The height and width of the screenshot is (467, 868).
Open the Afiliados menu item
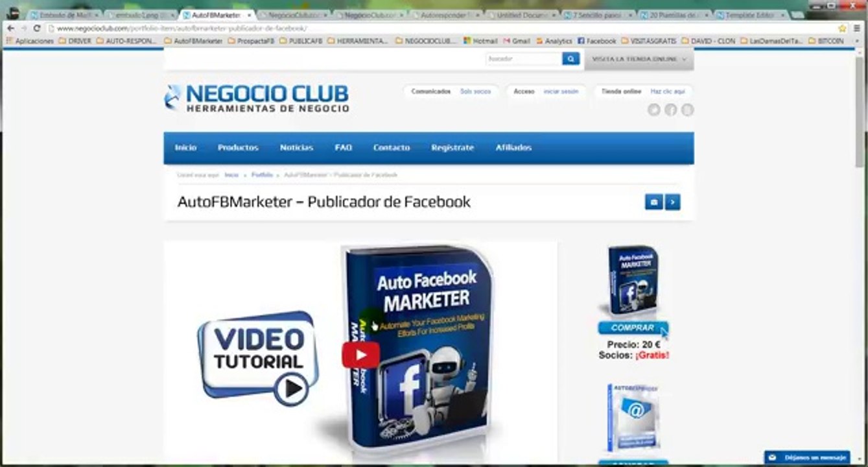pos(513,148)
